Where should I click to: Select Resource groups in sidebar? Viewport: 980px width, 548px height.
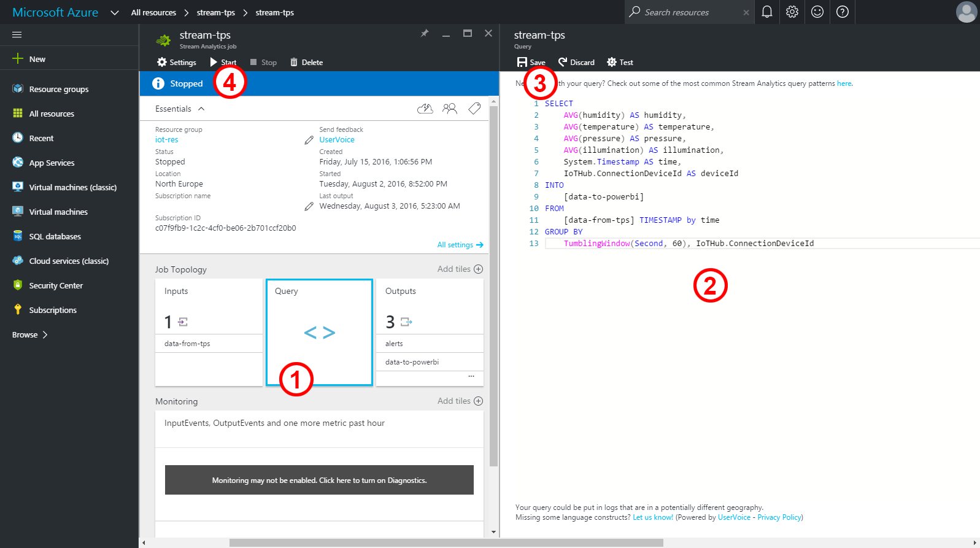[58, 89]
